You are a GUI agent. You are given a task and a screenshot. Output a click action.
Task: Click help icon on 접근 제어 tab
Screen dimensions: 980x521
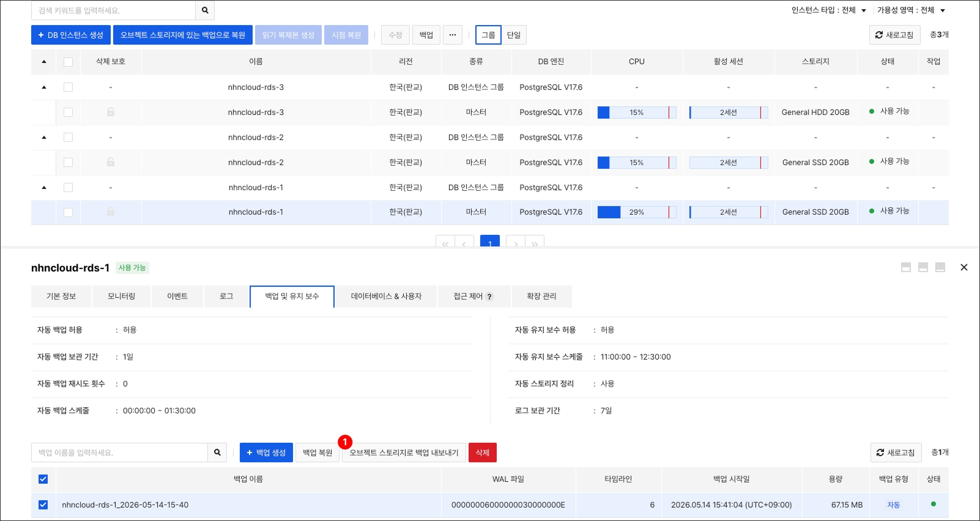[x=489, y=297]
